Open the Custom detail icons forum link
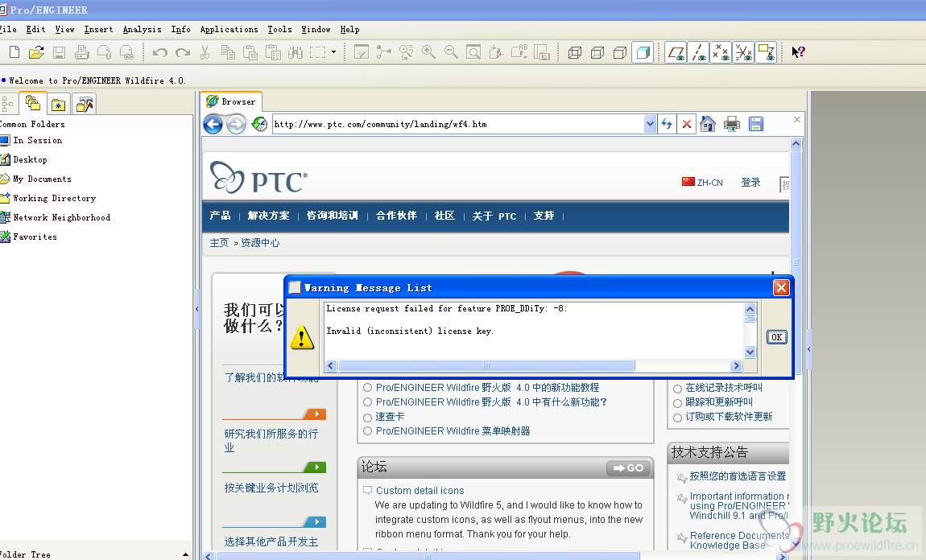Image resolution: width=926 pixels, height=560 pixels. (420, 490)
